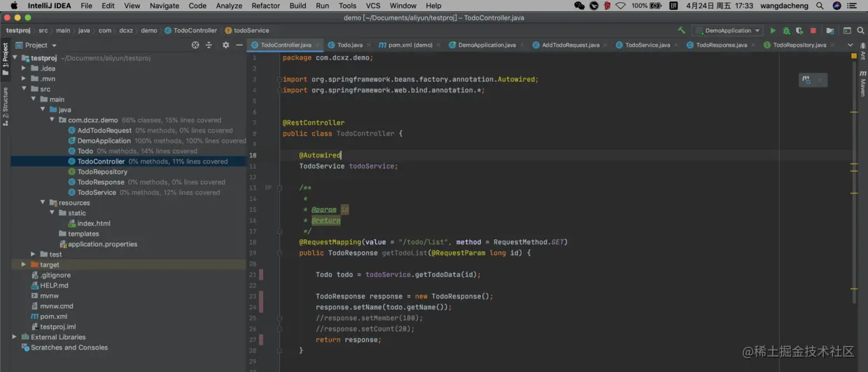
Task: Open the DemoApplication run configuration dropdown
Action: pos(727,31)
